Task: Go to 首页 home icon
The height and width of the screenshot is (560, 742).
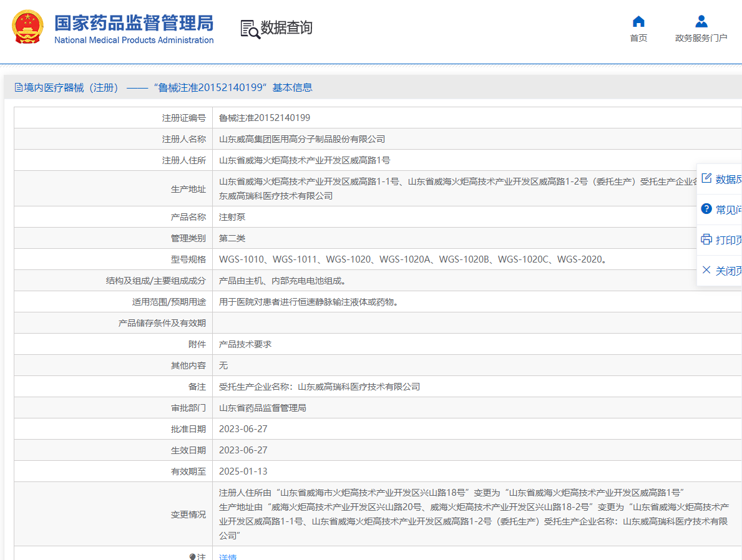Action: point(638,21)
